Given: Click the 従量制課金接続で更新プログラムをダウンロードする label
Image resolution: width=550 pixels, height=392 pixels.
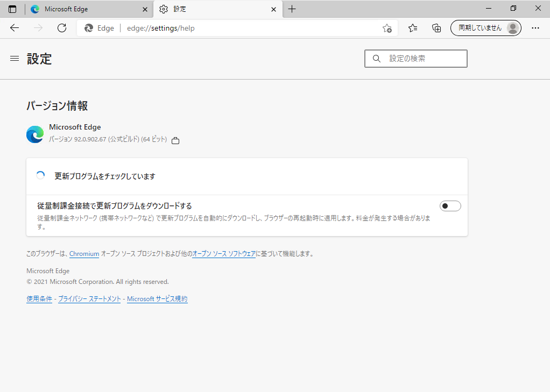Looking at the screenshot, I should coord(114,206).
